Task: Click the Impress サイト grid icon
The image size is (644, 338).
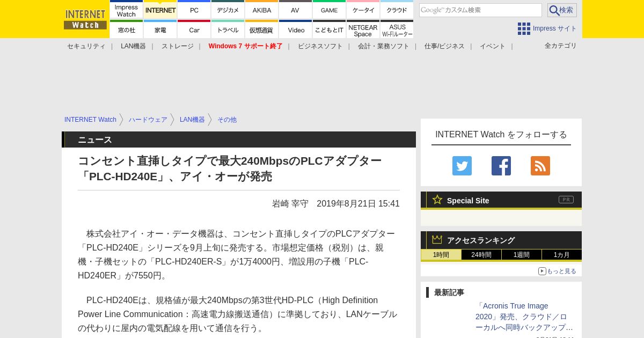Action: (x=524, y=28)
